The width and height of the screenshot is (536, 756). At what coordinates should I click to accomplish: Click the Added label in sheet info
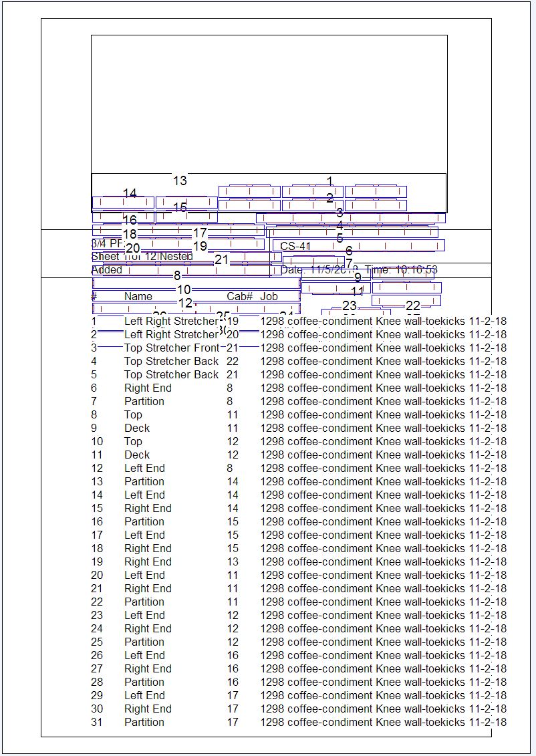[107, 270]
